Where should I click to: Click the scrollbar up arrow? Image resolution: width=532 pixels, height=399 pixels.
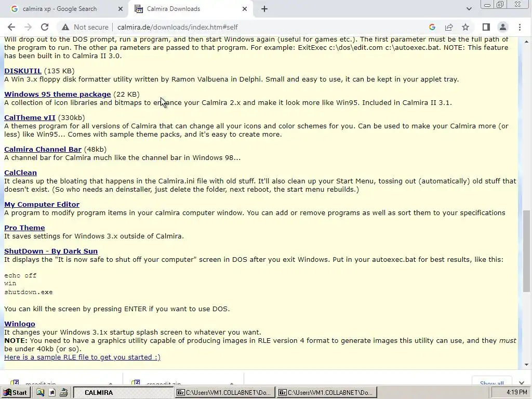coord(527,42)
